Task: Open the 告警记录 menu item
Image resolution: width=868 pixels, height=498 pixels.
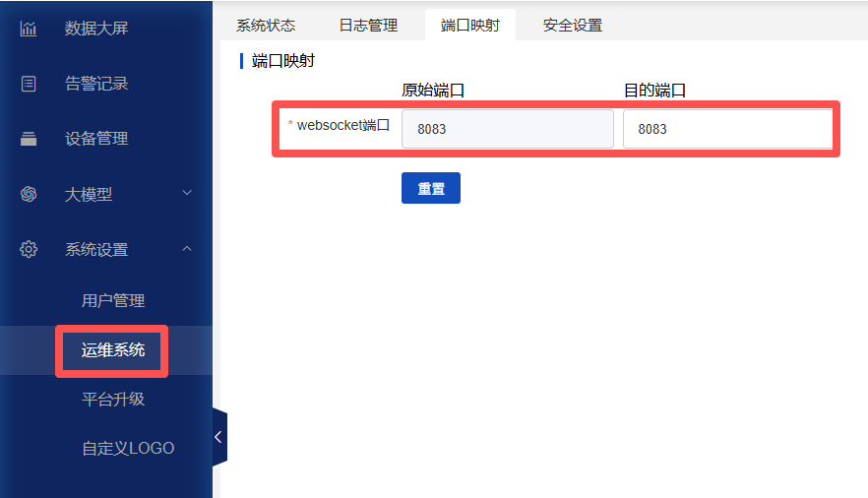Action: coord(96,84)
